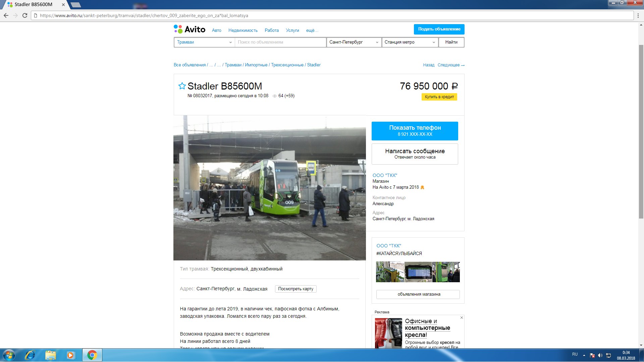The width and height of the screenshot is (644, 362).
Task: Close the office chairs ad
Action: (462, 318)
